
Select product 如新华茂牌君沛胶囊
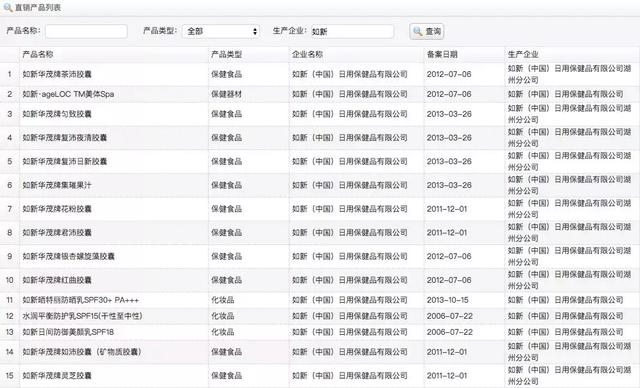(57, 233)
